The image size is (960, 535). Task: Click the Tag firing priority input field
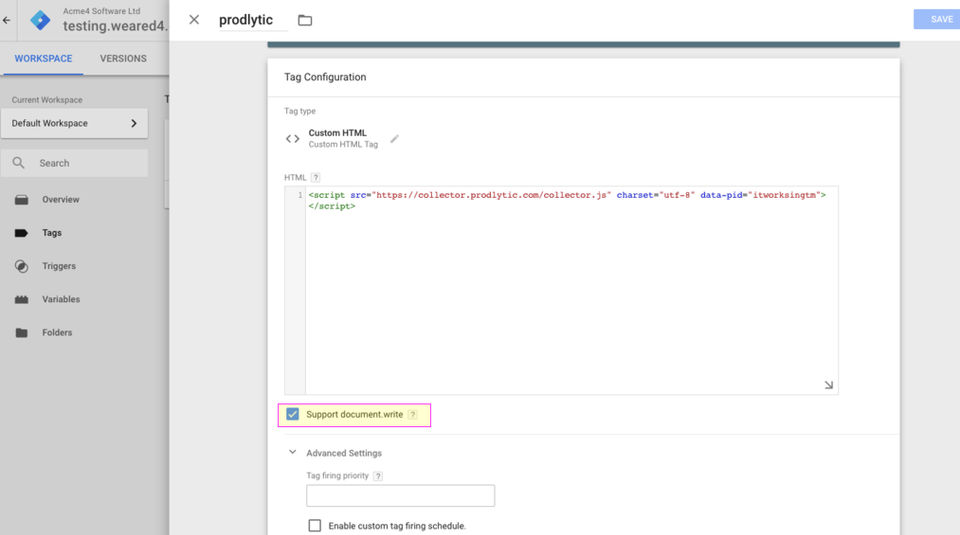[x=400, y=496]
